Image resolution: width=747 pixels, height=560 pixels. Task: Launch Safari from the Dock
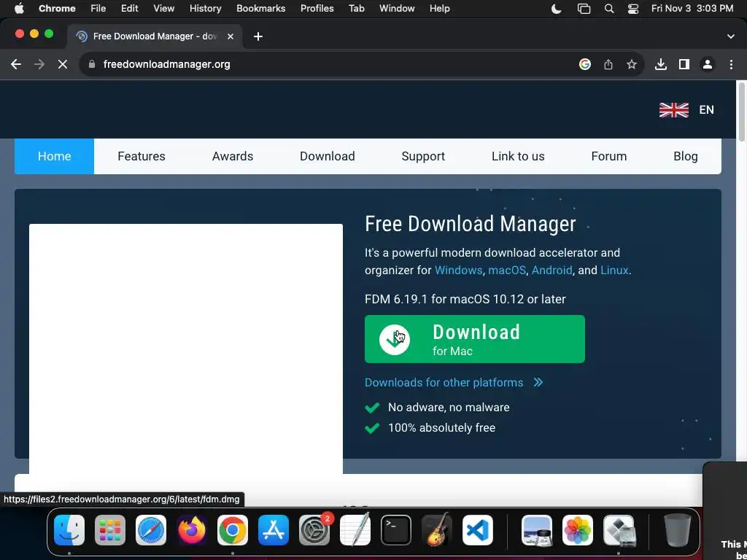(x=151, y=530)
